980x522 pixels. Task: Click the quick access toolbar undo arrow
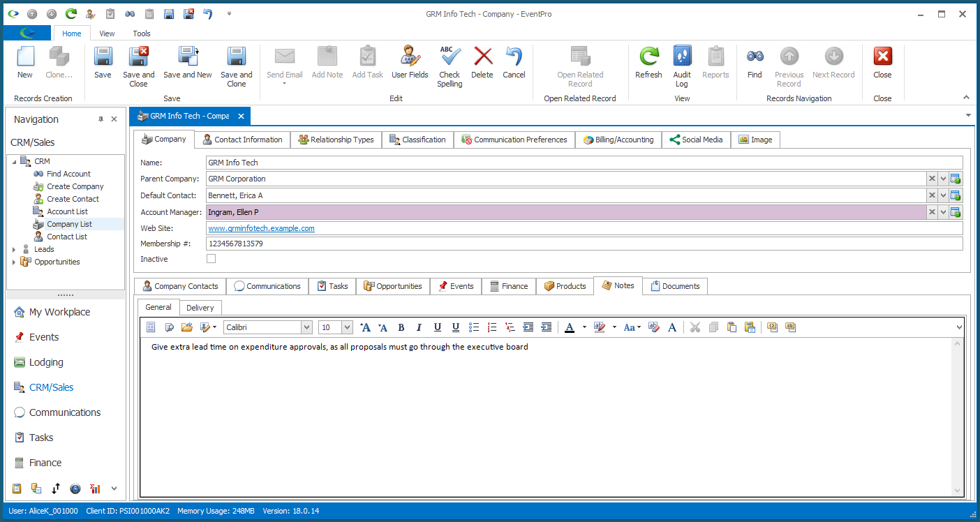tap(208, 13)
